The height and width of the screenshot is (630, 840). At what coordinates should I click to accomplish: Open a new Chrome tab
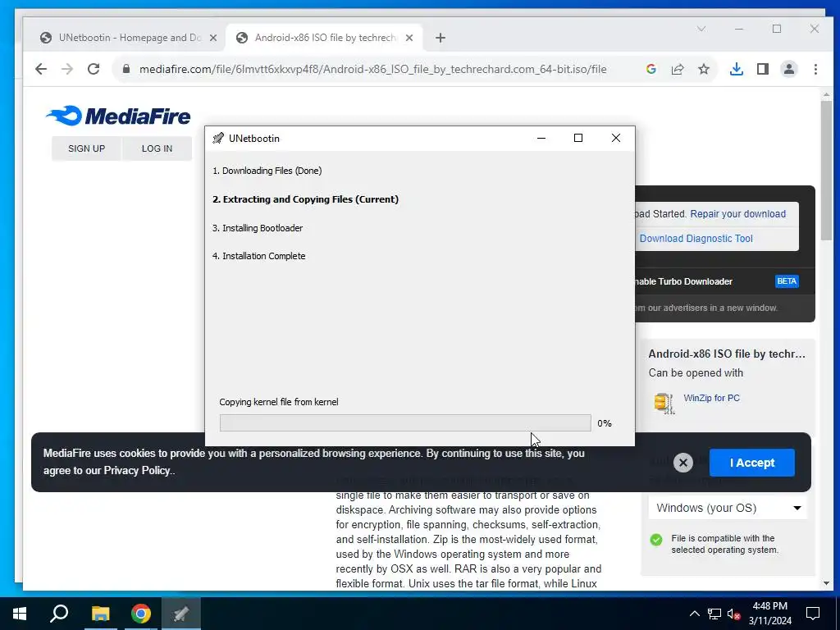pos(441,38)
